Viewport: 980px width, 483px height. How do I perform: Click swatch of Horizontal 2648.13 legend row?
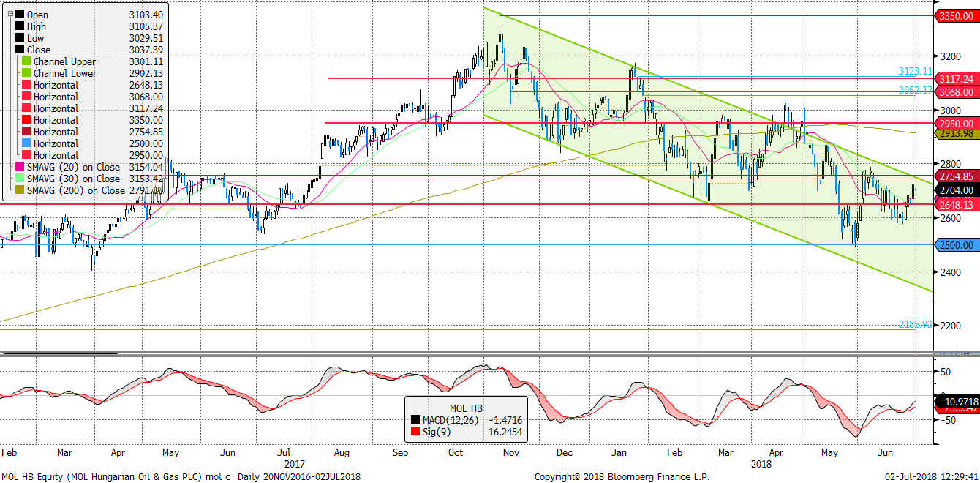[x=26, y=85]
